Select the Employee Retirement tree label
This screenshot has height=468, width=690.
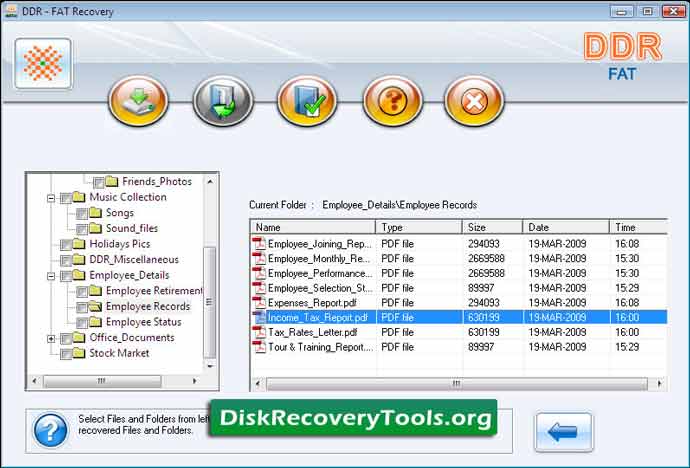point(154,291)
